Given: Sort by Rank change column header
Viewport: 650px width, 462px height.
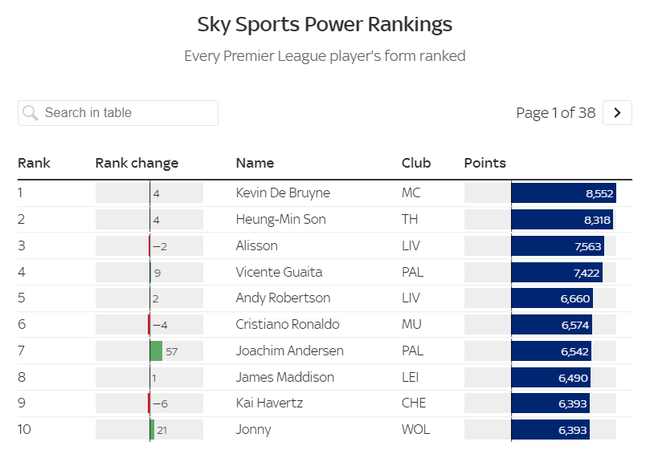Looking at the screenshot, I should [x=137, y=163].
